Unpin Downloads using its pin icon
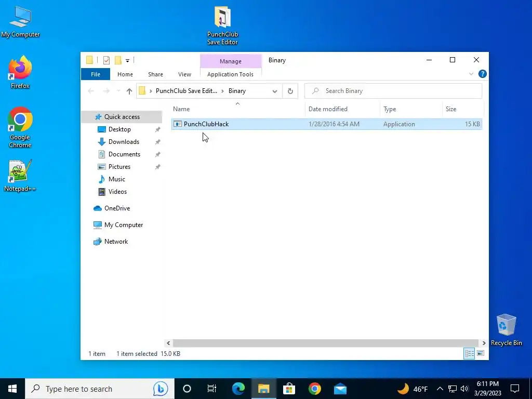The image size is (532, 399). [158, 142]
